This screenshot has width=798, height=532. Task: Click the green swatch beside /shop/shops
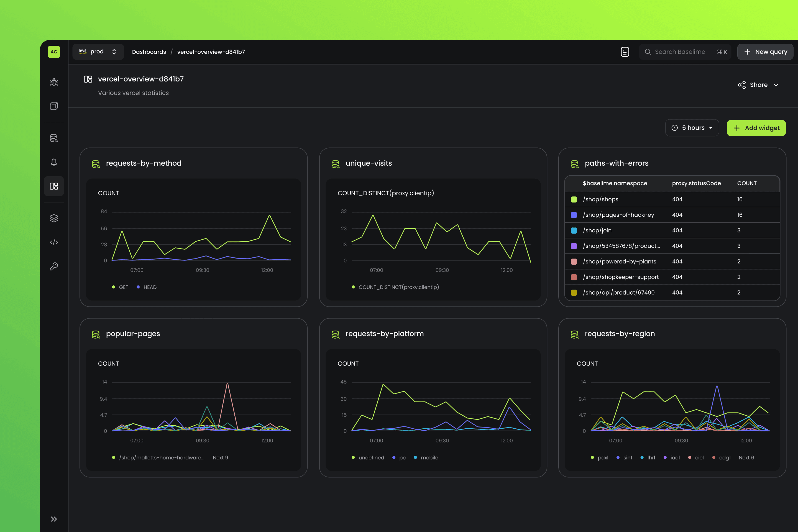pyautogui.click(x=574, y=199)
